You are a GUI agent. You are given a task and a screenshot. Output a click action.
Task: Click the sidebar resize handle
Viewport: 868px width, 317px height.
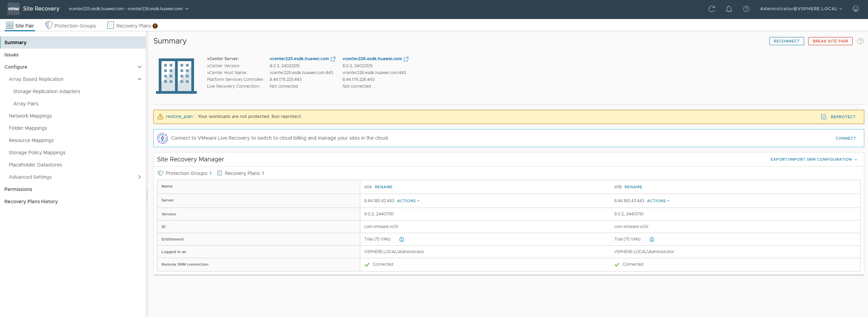click(x=147, y=196)
